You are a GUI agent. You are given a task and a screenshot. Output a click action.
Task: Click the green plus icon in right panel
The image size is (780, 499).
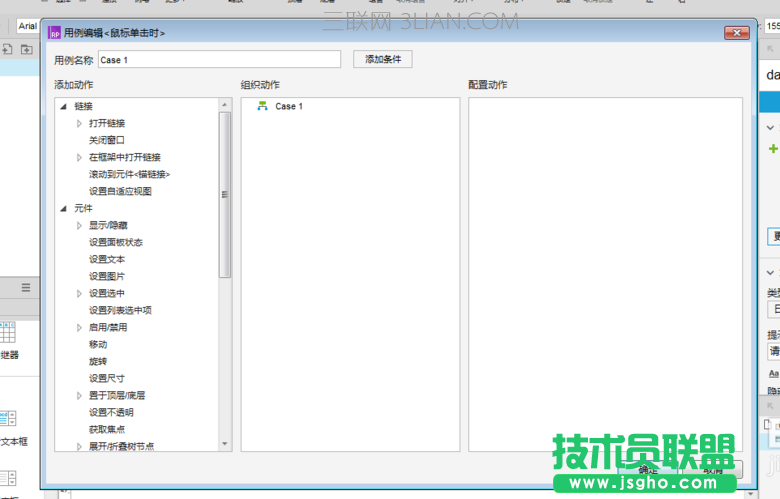(x=773, y=148)
